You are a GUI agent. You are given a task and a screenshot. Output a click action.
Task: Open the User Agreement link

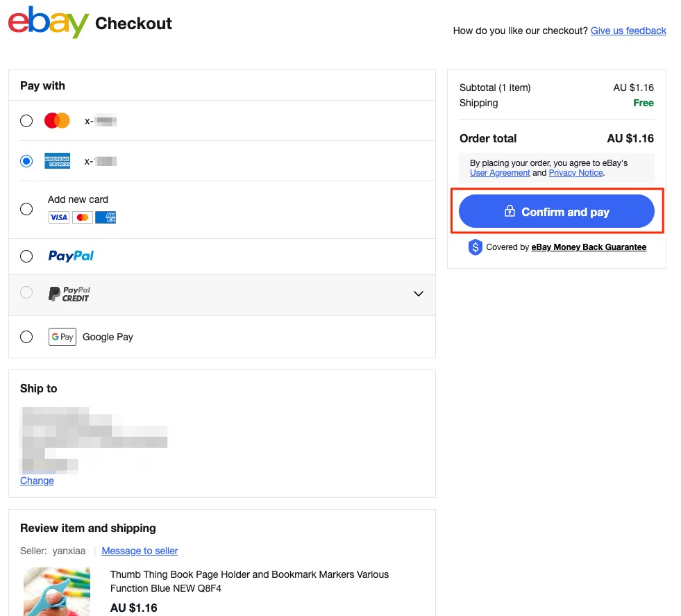500,173
